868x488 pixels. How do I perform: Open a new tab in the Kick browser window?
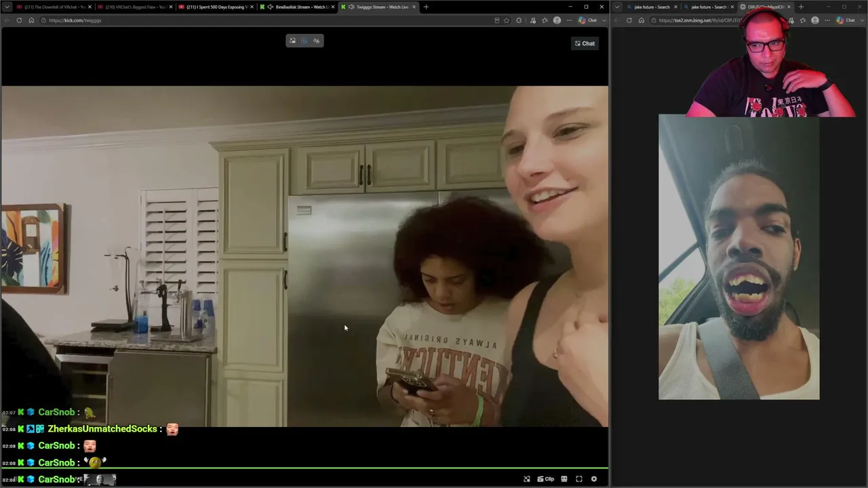[426, 7]
